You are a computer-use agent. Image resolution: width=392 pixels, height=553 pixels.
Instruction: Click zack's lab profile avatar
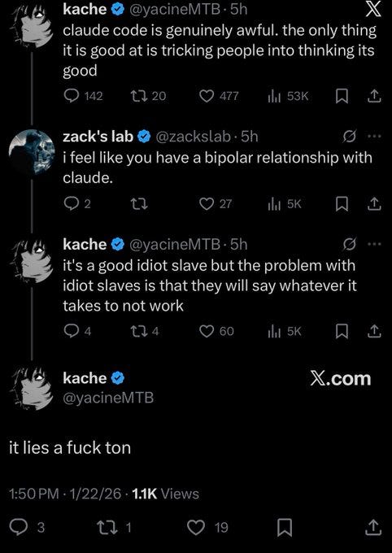point(31,152)
